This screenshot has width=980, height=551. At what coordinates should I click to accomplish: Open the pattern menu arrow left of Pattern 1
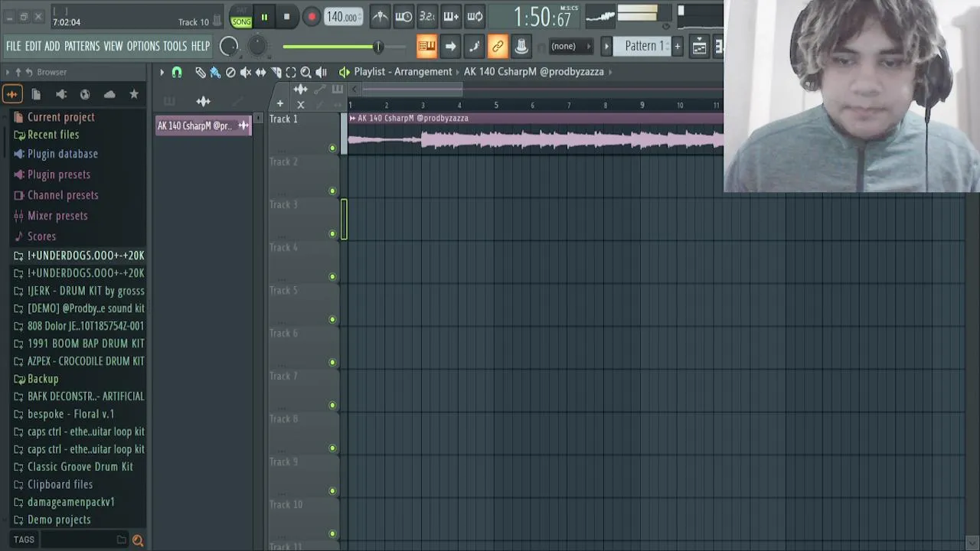[x=606, y=47]
